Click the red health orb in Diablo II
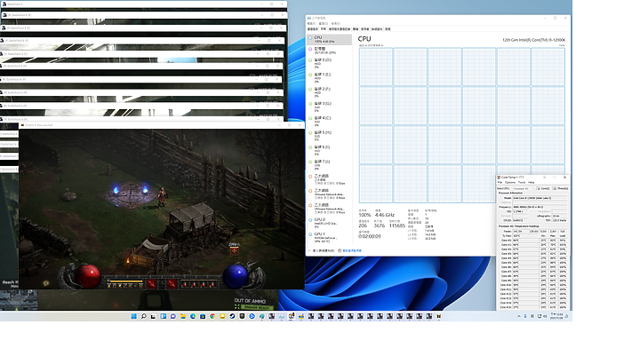Image resolution: width=640 pixels, height=364 pixels. 89,276
